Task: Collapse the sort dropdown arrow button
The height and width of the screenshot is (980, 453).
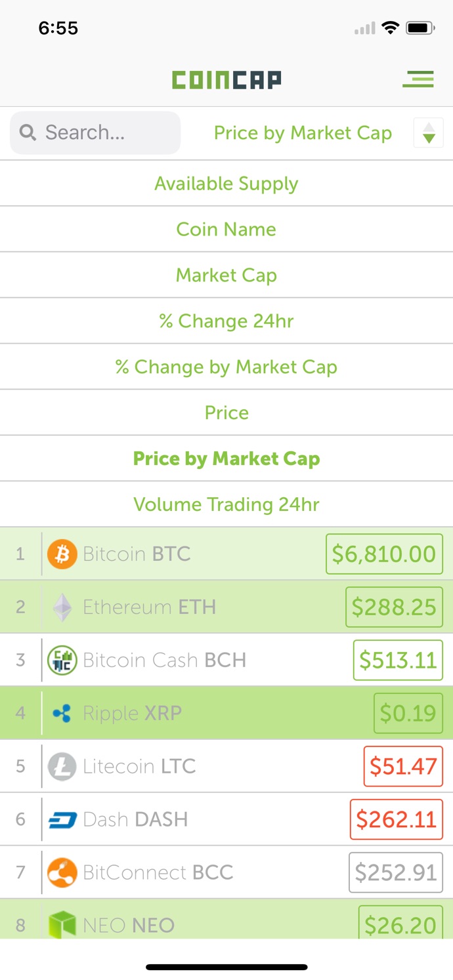Action: click(429, 133)
